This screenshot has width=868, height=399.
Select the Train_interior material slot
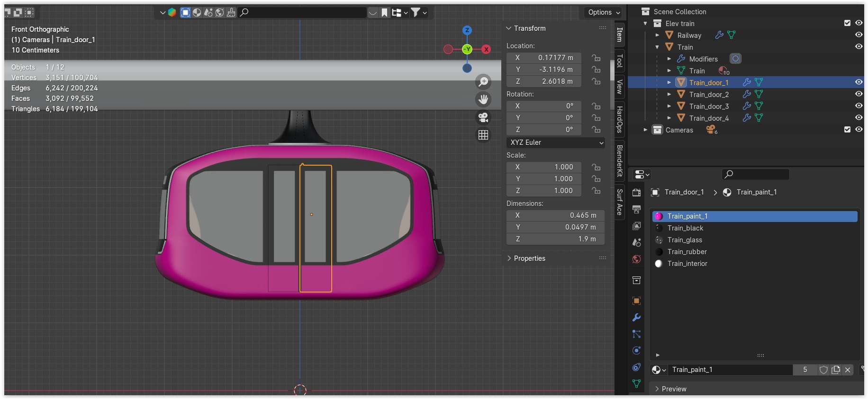click(755, 264)
